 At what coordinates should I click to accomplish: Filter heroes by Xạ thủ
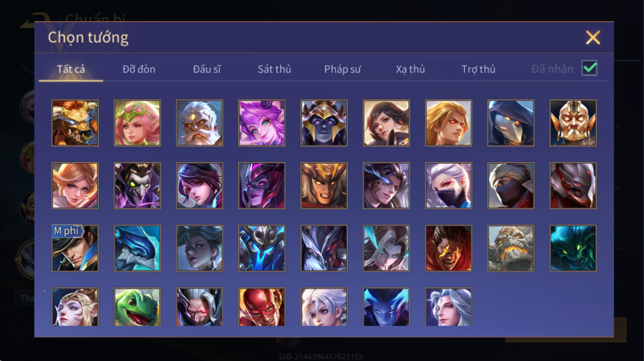pyautogui.click(x=410, y=69)
